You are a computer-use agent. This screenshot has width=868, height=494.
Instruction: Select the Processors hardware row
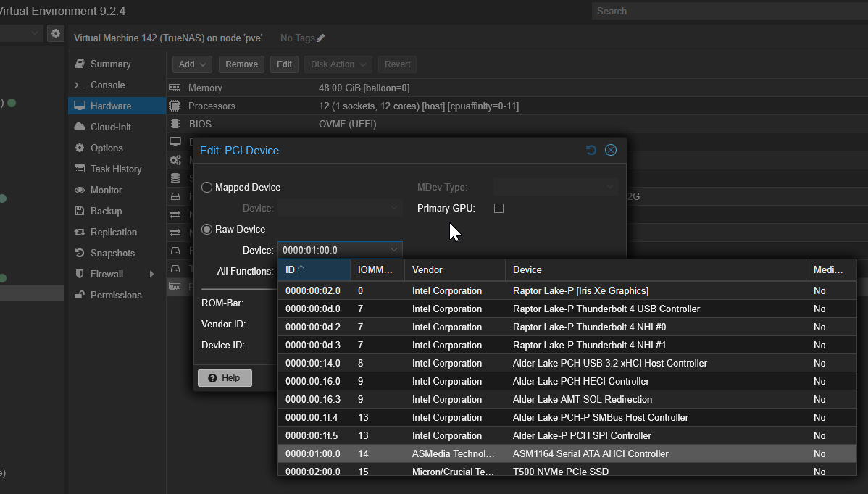coord(517,106)
